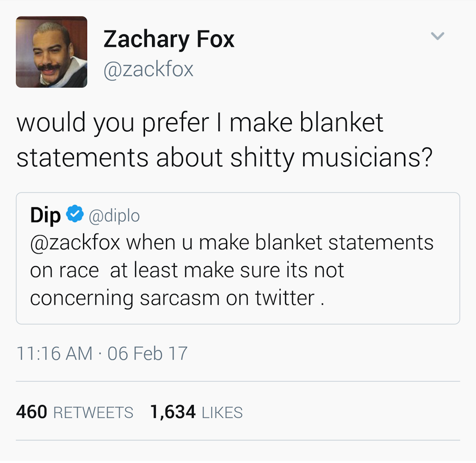
Task: Open the Zachary Fox display name
Action: pos(169,39)
